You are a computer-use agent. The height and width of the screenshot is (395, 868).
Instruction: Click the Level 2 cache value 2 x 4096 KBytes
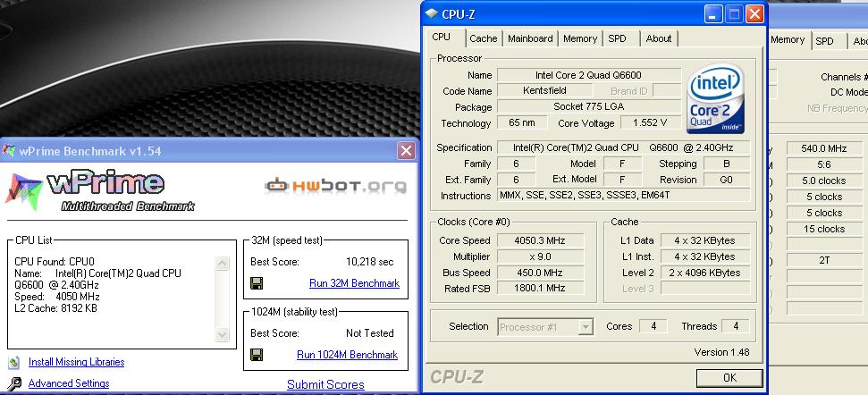tap(706, 273)
